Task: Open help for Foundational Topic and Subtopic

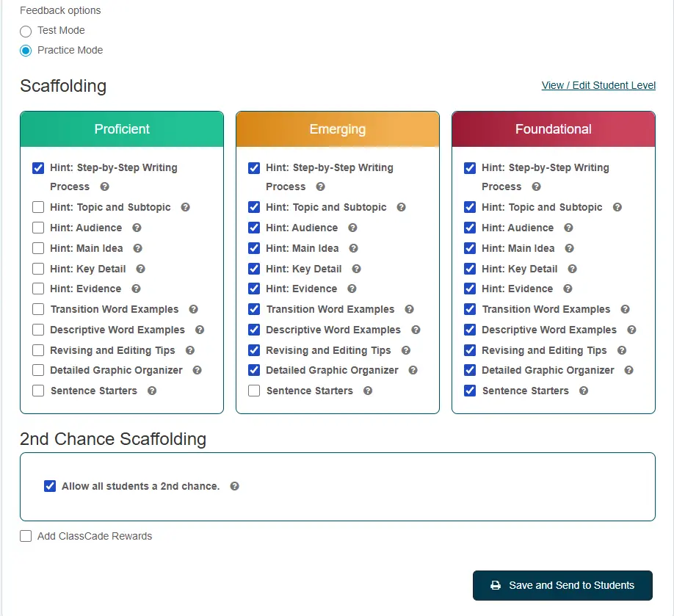Action: pos(617,207)
